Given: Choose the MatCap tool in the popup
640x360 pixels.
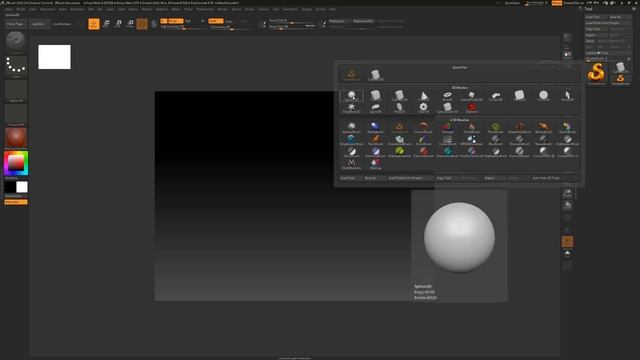Looking at the screenshot, I should 376,164.
